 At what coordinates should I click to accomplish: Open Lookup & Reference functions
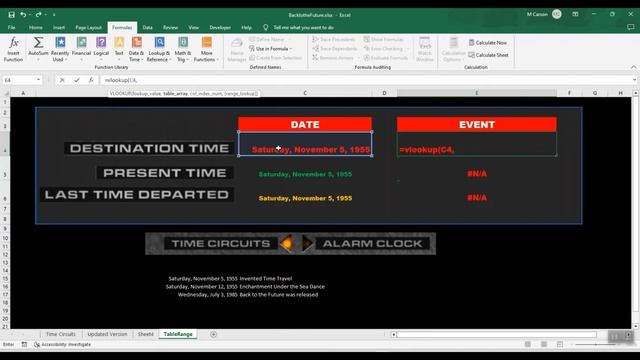click(x=159, y=49)
